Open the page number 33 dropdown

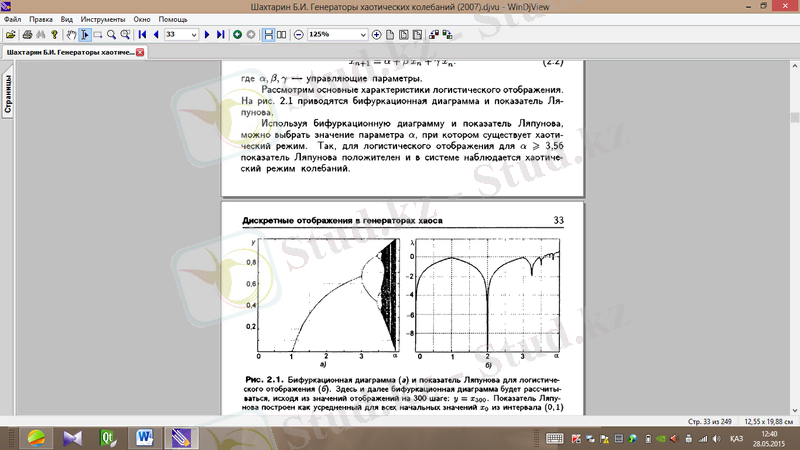click(194, 34)
